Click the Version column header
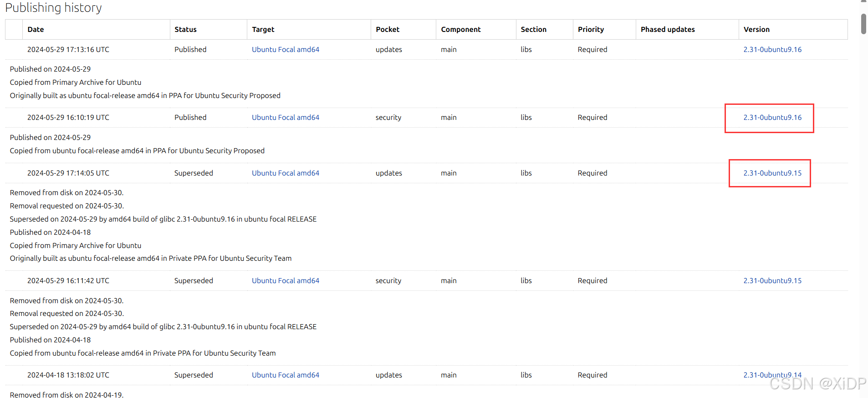Image resolution: width=868 pixels, height=398 pixels. pyautogui.click(x=756, y=29)
